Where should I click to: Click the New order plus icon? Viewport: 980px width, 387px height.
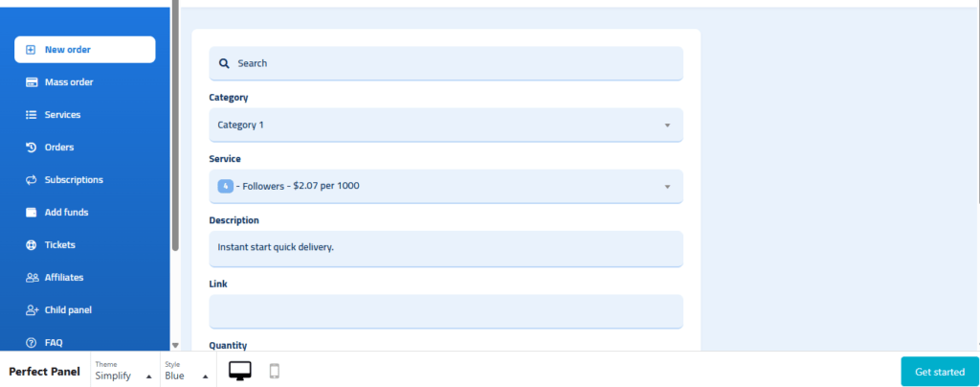click(31, 50)
